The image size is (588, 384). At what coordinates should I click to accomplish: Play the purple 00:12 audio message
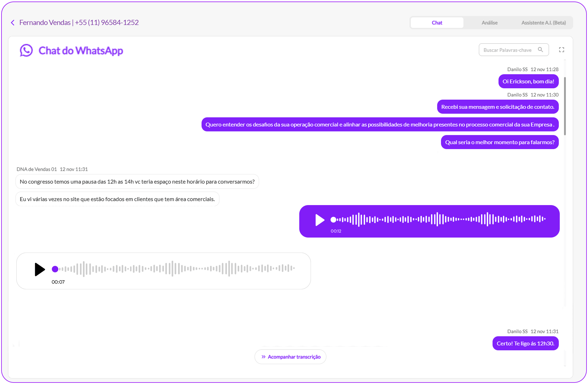[320, 220]
